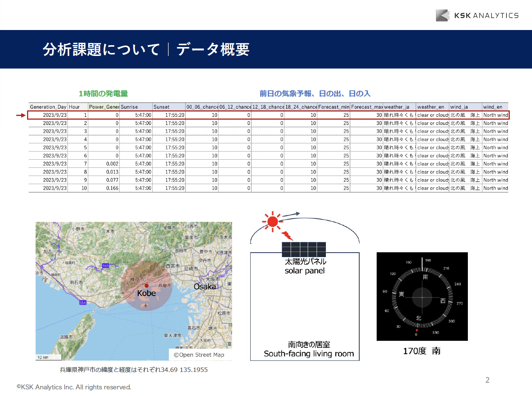
Task: Click the date cell in Hour 1 row
Action: [x=48, y=115]
